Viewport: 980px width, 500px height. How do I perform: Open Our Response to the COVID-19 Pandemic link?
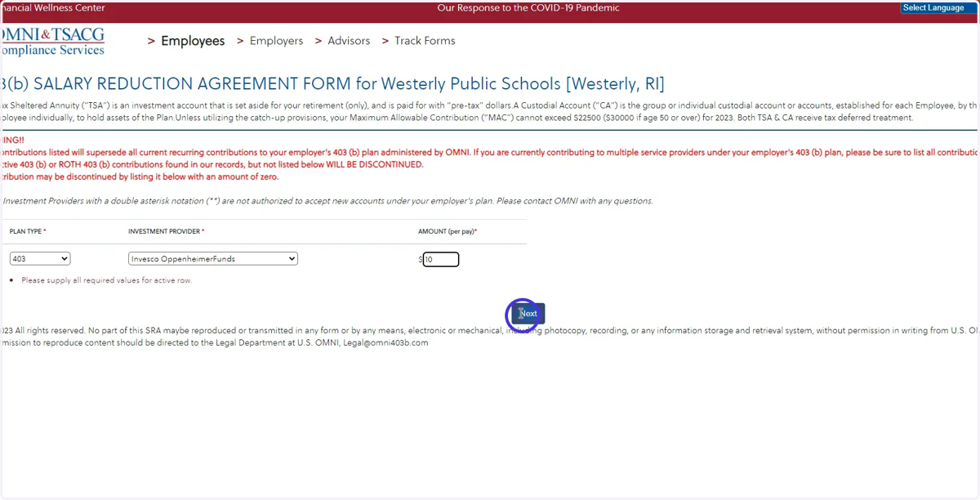[x=528, y=8]
